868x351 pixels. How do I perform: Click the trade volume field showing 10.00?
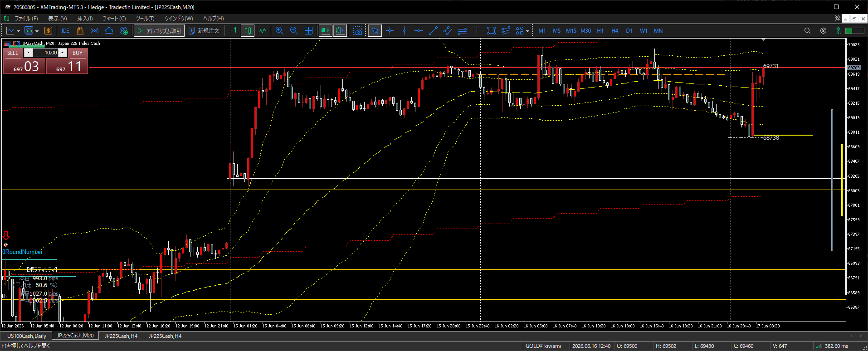click(x=45, y=53)
